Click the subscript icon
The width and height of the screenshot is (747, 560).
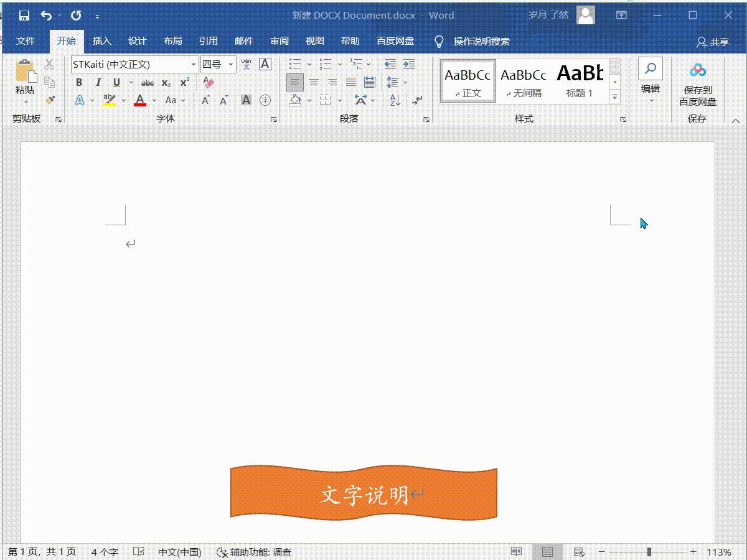[x=166, y=82]
